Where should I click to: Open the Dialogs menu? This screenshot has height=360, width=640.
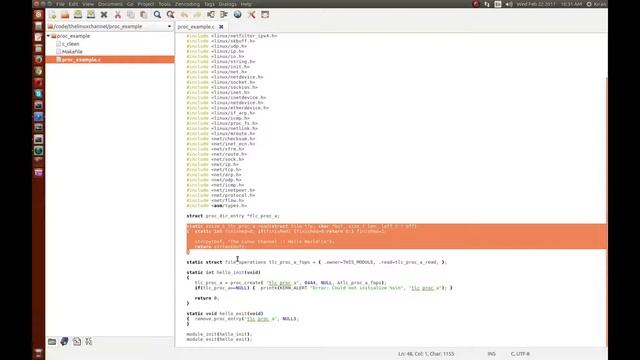pyautogui.click(x=228, y=4)
